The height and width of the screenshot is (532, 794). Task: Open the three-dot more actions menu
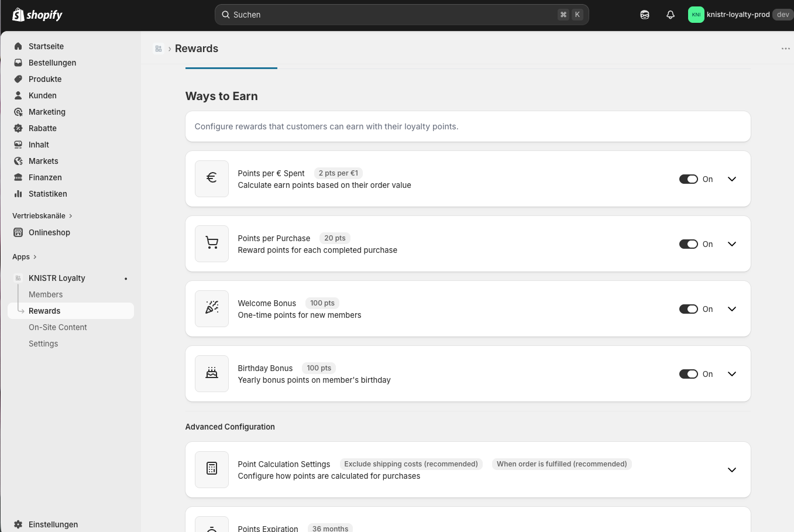(785, 49)
